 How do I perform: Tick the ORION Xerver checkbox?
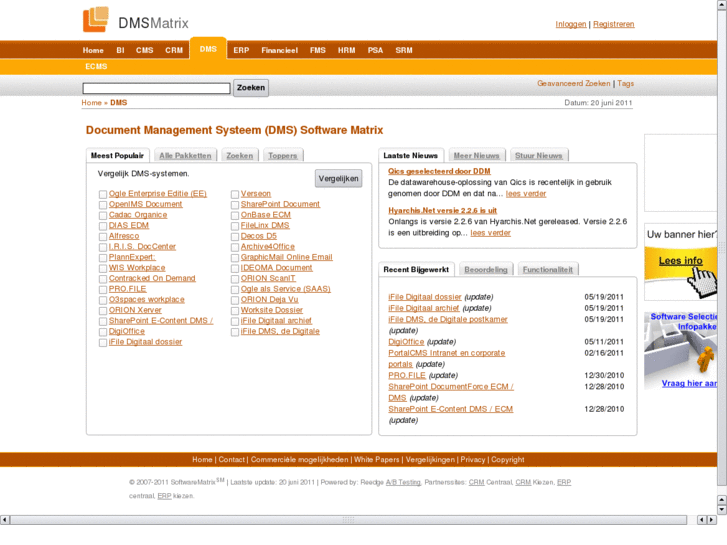[x=103, y=311]
